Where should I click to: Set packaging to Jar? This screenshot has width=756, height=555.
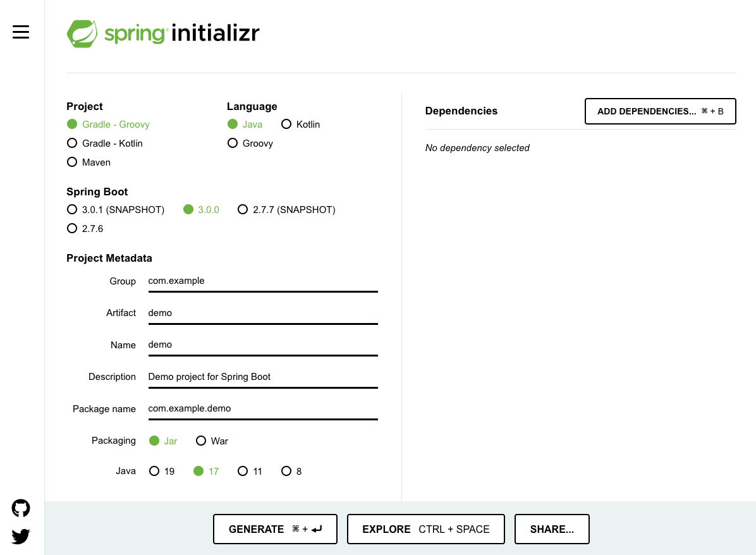[163, 441]
